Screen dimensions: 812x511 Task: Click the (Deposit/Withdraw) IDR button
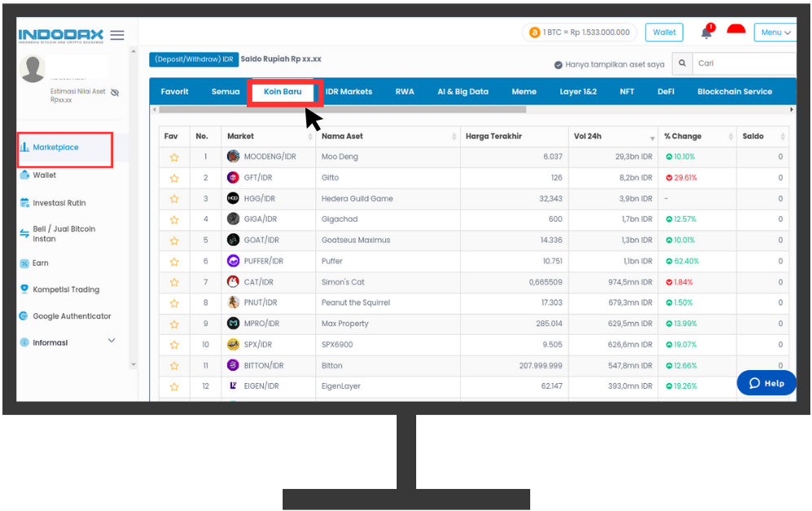194,59
